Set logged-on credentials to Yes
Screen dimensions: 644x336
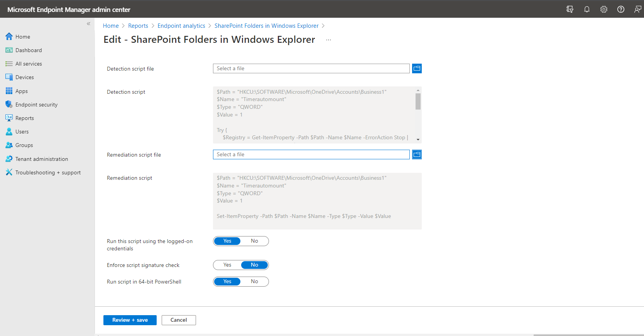coord(227,241)
